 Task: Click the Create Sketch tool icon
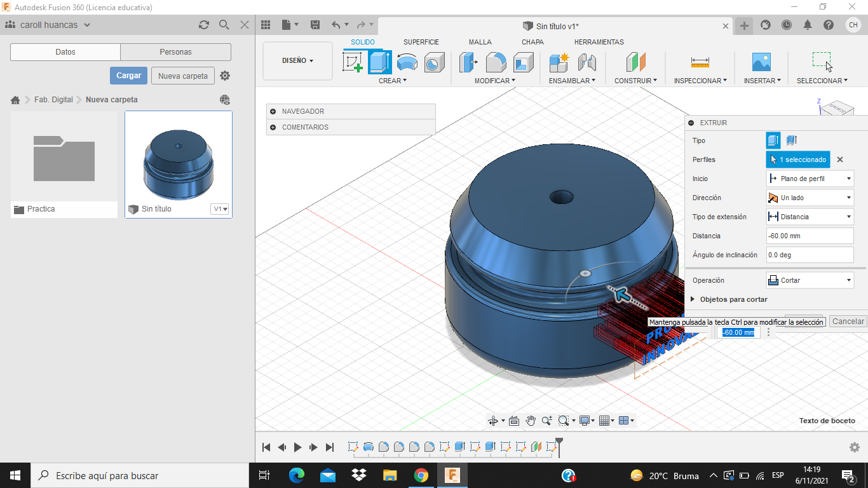[353, 62]
